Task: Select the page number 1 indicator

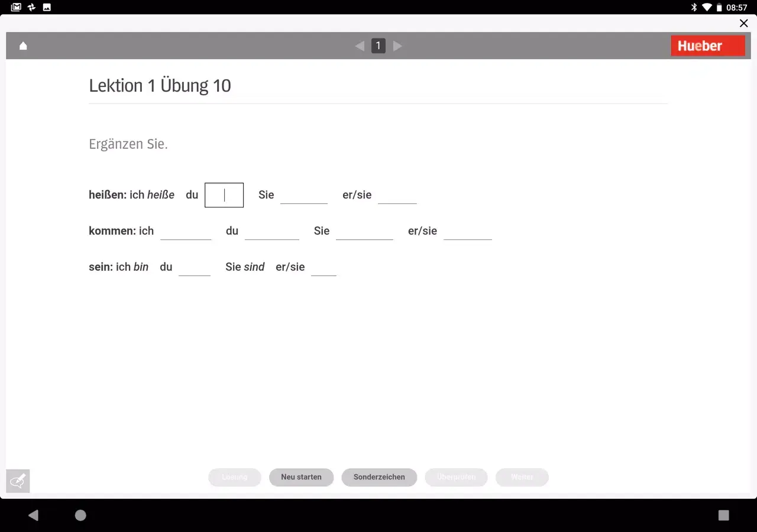Action: coord(378,46)
